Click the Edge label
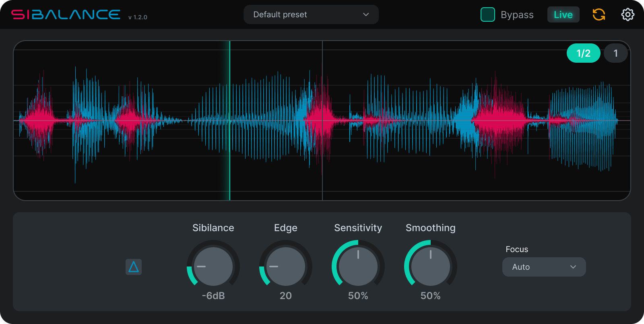644x324 pixels. (286, 228)
